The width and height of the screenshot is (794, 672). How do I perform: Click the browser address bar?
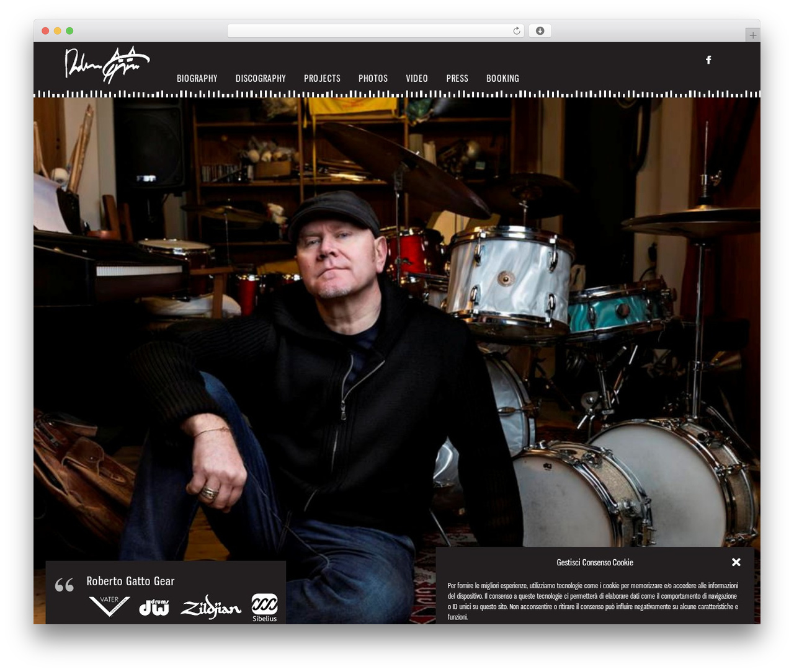click(375, 31)
